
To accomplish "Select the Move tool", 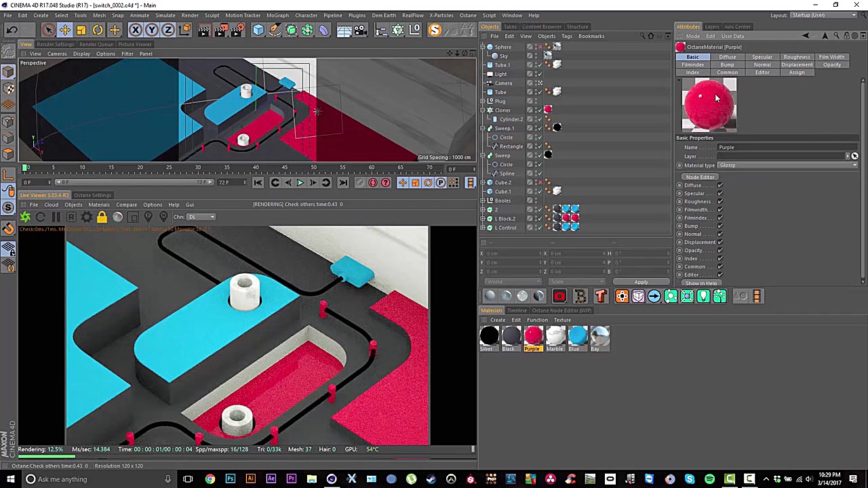I will click(x=64, y=30).
